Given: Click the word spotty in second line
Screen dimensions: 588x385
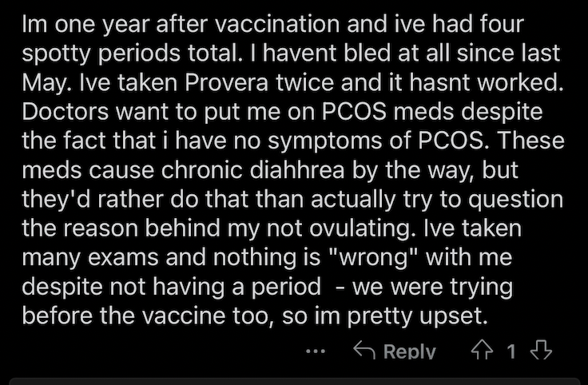Looking at the screenshot, I should click(x=57, y=54).
